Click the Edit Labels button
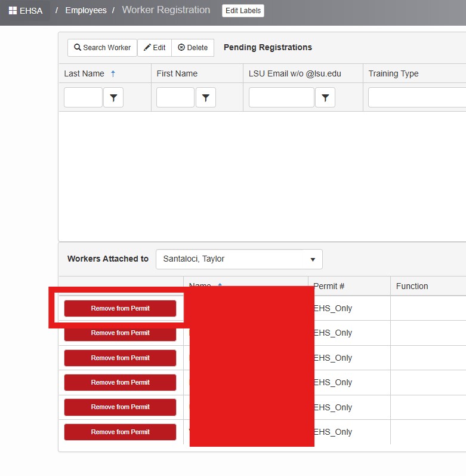The height and width of the screenshot is (476, 466). pos(243,11)
